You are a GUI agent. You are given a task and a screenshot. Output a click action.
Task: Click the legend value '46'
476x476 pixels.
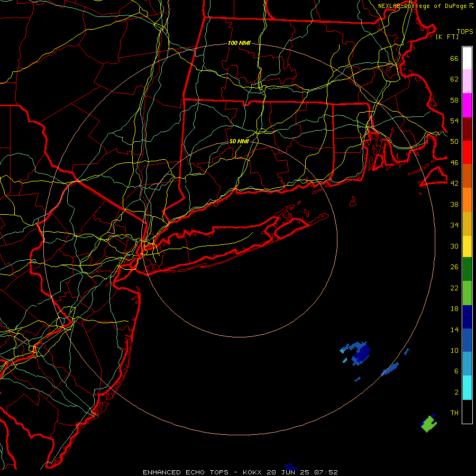pos(454,163)
